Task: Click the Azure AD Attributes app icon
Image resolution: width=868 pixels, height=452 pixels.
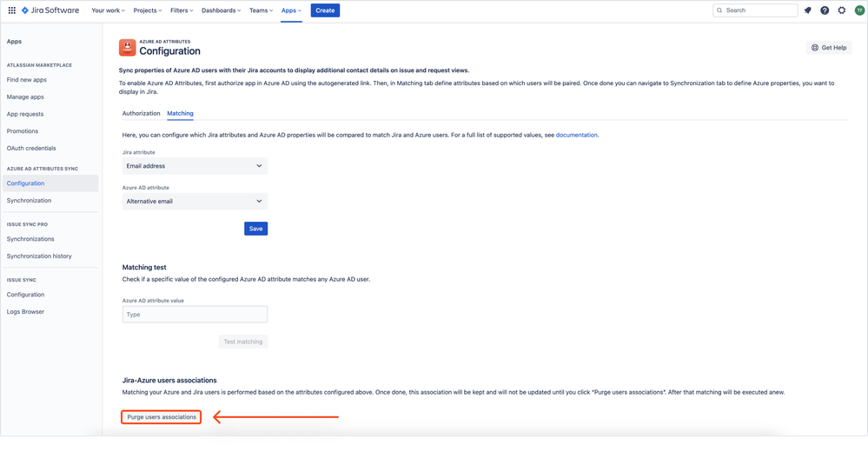Action: 128,48
